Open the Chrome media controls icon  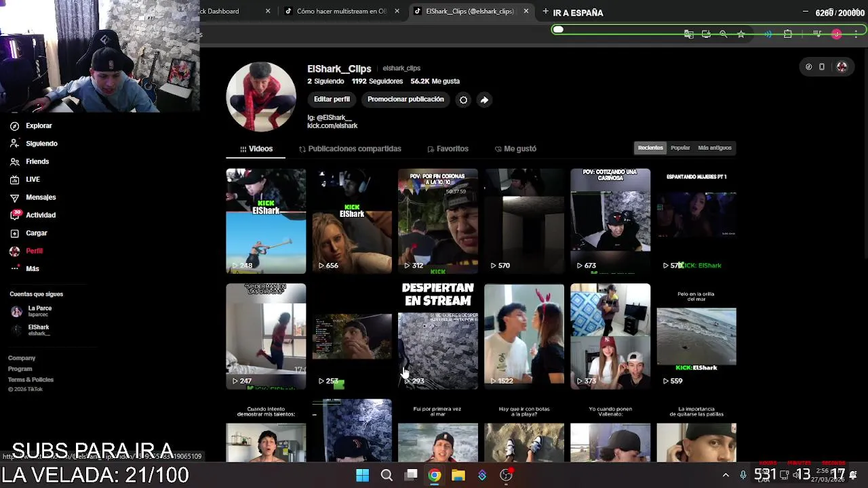817,34
